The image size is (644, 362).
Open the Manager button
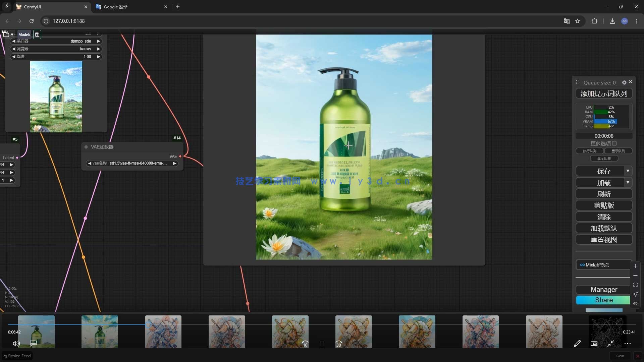coord(604,290)
